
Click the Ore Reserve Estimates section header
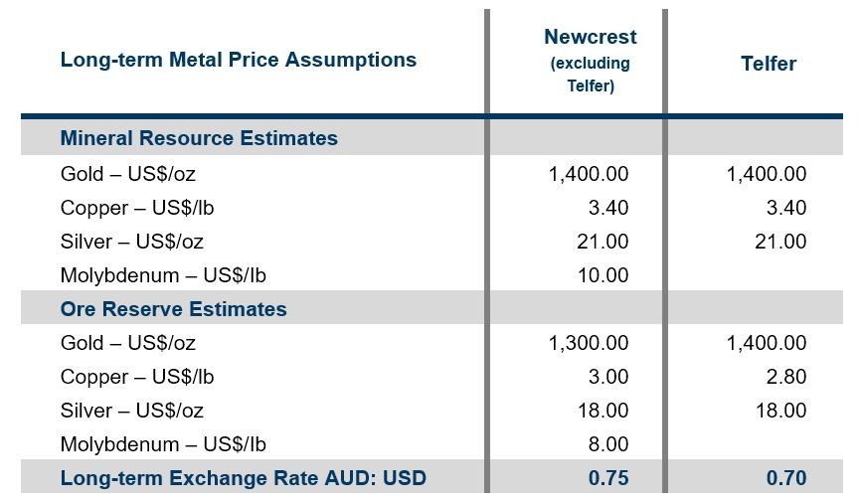coord(173,309)
